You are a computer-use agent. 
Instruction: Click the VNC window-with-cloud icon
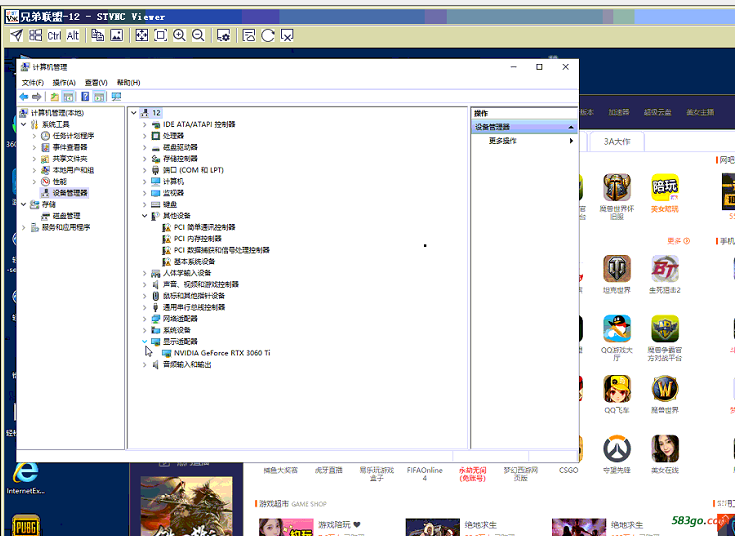(249, 35)
